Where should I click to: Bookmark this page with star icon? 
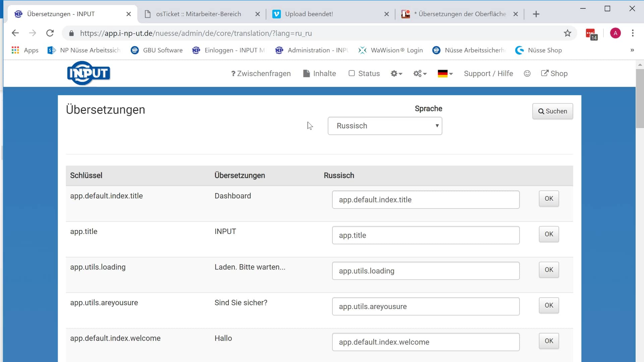click(x=567, y=33)
